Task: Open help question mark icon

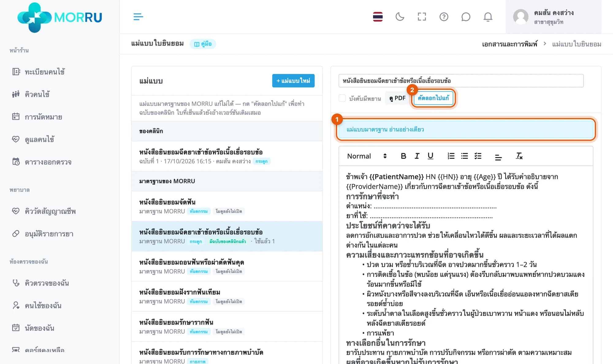Action: coord(444,17)
